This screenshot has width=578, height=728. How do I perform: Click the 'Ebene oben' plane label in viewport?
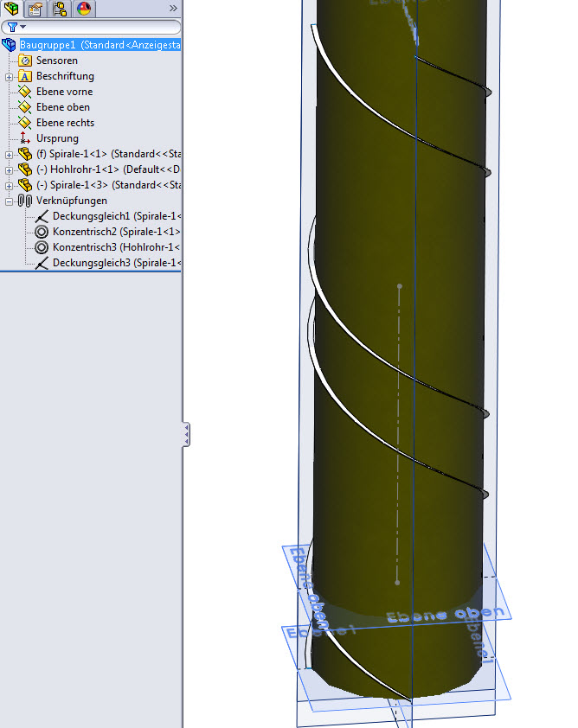pos(445,615)
